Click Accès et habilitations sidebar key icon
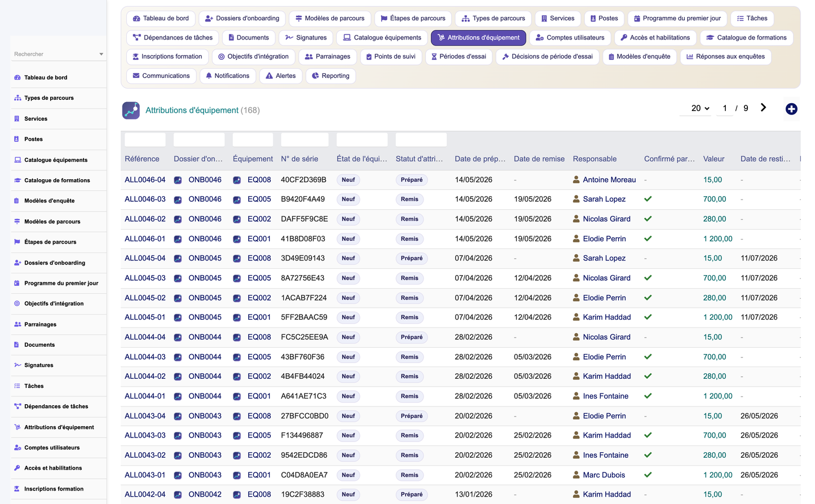The height and width of the screenshot is (504, 815). pos(17,468)
